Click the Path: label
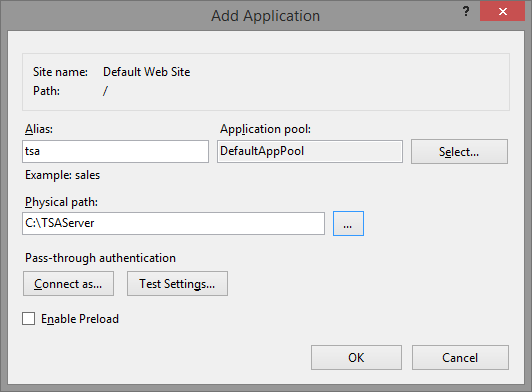 click(x=46, y=91)
